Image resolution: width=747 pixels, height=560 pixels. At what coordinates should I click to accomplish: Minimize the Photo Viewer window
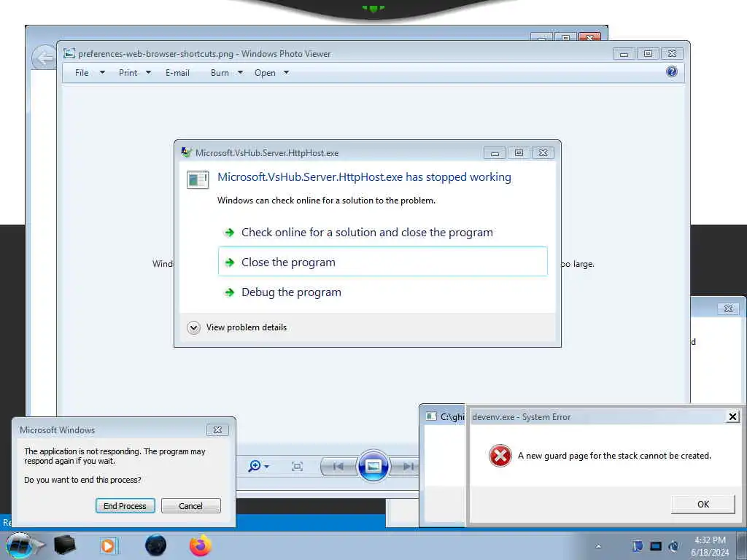(x=624, y=54)
